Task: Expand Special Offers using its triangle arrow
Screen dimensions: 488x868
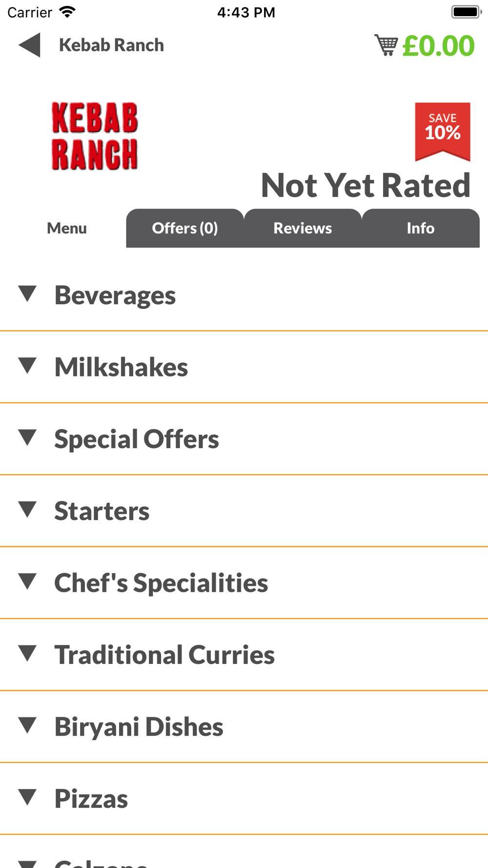Action: tap(27, 438)
